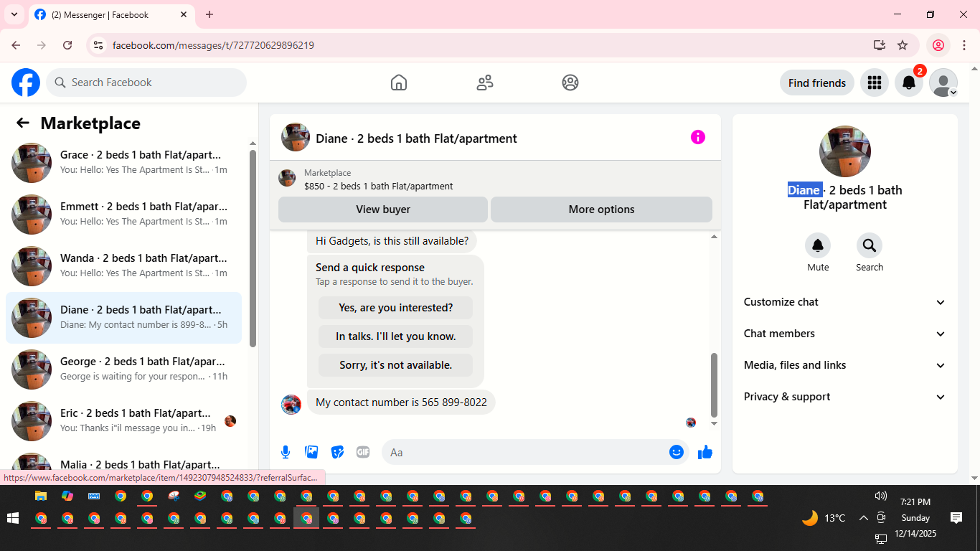The height and width of the screenshot is (551, 980).
Task: Click the chat messages vertical scrollbar
Action: point(714,385)
